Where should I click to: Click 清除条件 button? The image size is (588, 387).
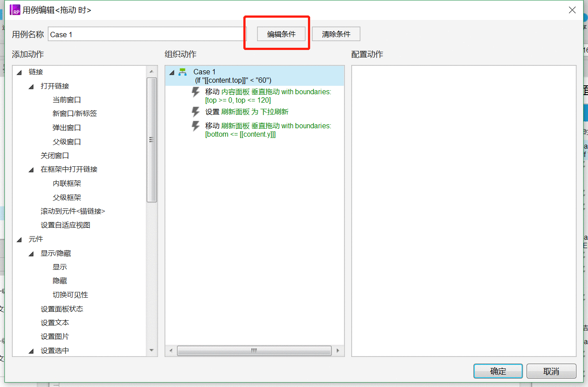(x=336, y=34)
